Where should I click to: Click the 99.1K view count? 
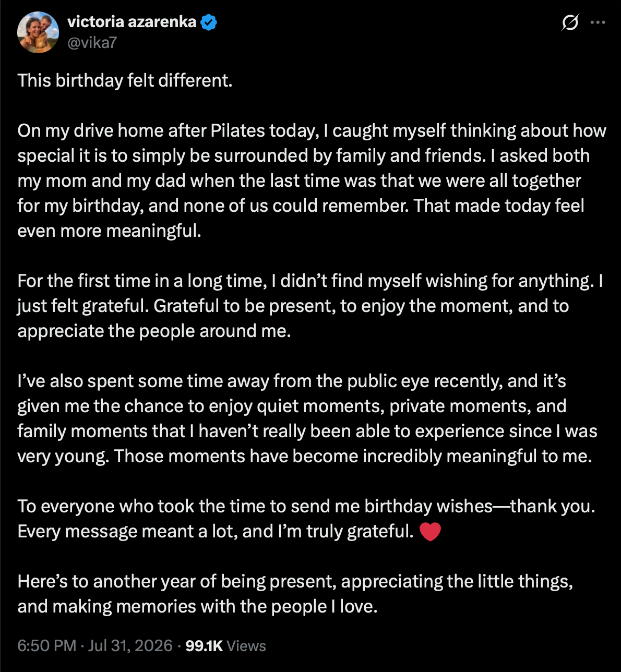[204, 645]
